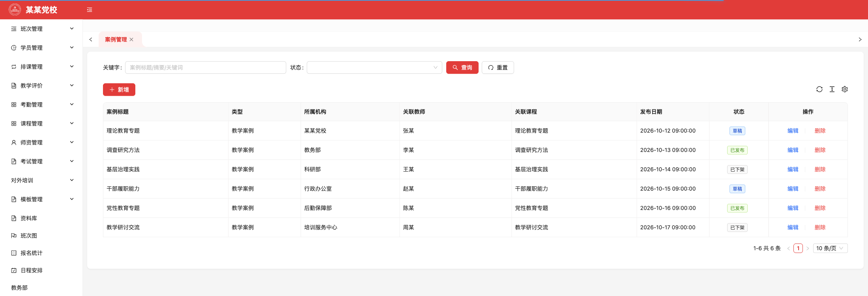Image resolution: width=868 pixels, height=296 pixels.
Task: Click the table refresh icon
Action: [x=819, y=89]
